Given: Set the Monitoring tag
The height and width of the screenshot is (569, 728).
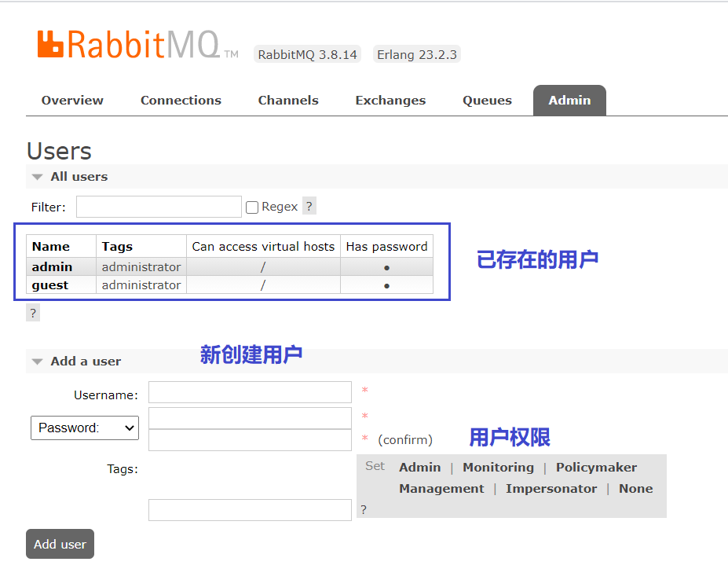Looking at the screenshot, I should (498, 468).
